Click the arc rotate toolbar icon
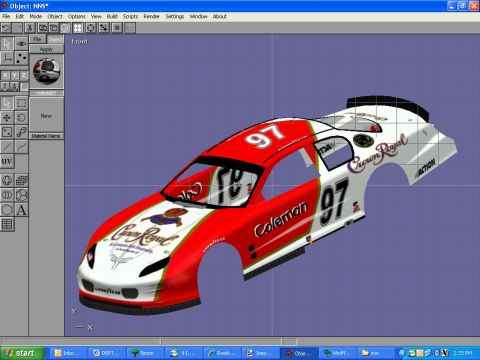Screen dimensions: 480x360 (x=91, y=28)
